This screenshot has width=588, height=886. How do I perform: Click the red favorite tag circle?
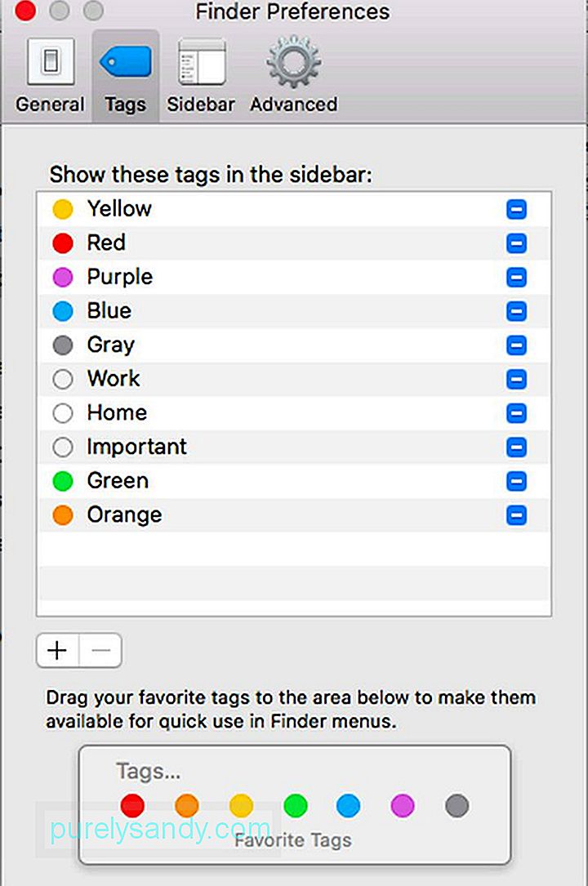132,805
